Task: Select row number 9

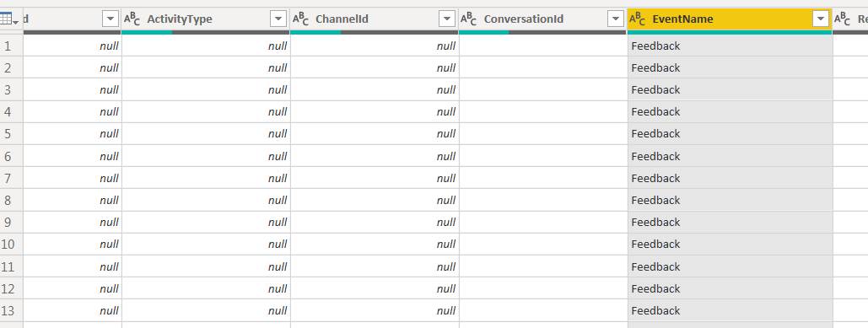Action: (x=11, y=223)
